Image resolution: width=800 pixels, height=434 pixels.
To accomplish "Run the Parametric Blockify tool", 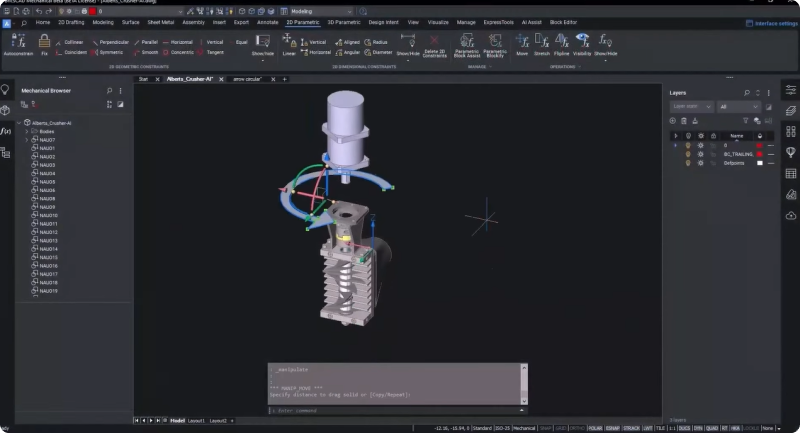I will 495,45.
